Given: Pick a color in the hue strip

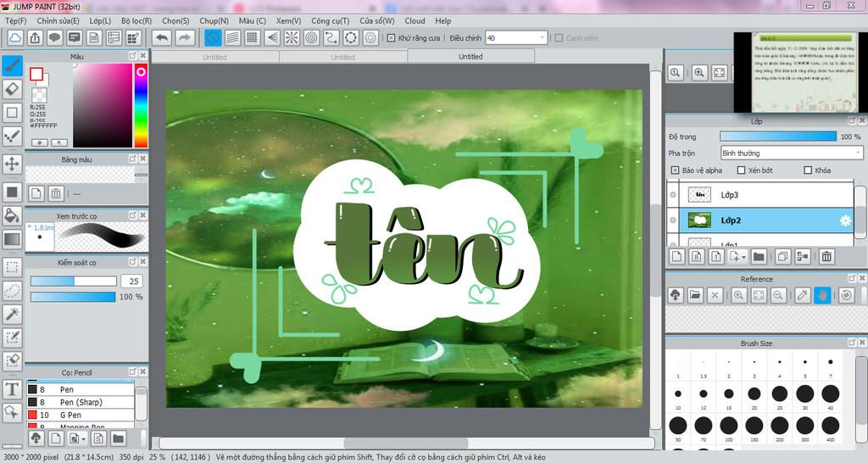Looking at the screenshot, I should pos(141,105).
